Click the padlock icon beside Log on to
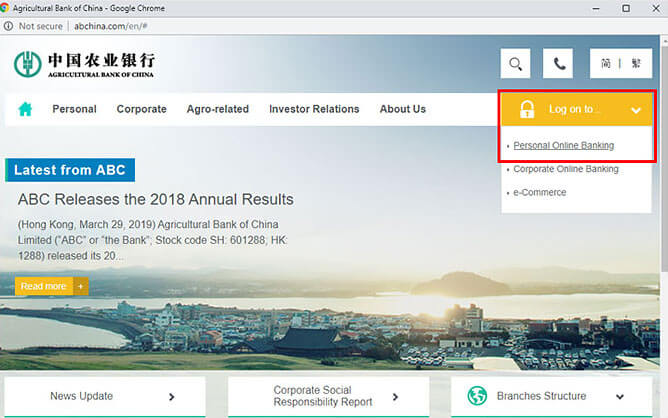668x418 pixels. pos(527,109)
